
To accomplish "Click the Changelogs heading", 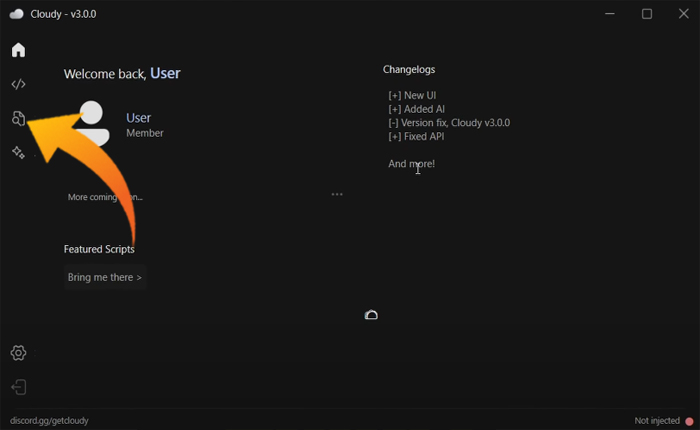I will pyautogui.click(x=409, y=69).
